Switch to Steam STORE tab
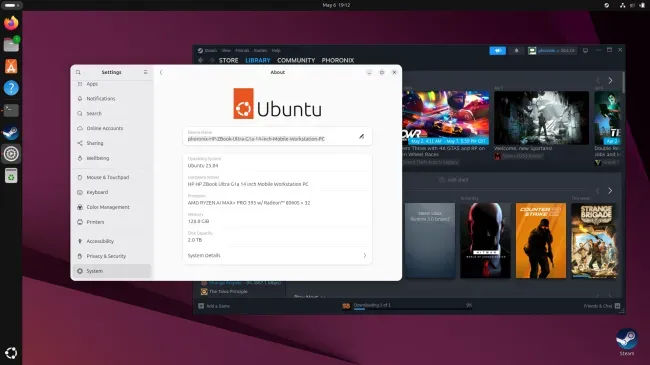The height and width of the screenshot is (365, 650). pyautogui.click(x=228, y=60)
